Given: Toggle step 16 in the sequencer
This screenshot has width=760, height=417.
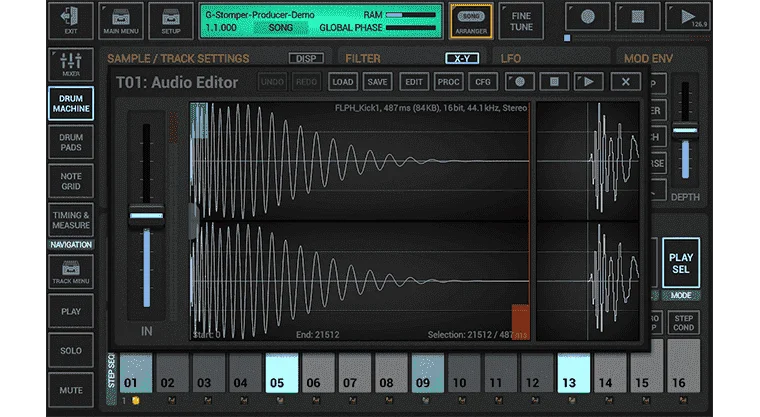Looking at the screenshot, I should (683, 365).
